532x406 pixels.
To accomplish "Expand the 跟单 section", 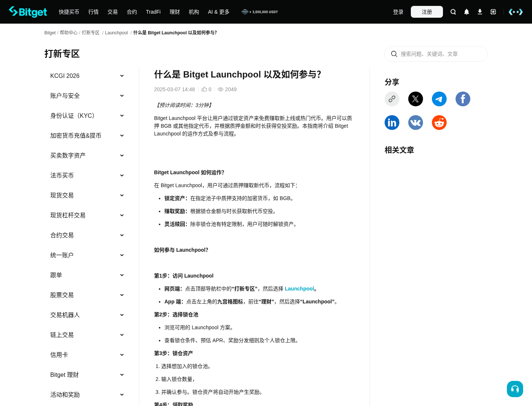I will (x=87, y=275).
